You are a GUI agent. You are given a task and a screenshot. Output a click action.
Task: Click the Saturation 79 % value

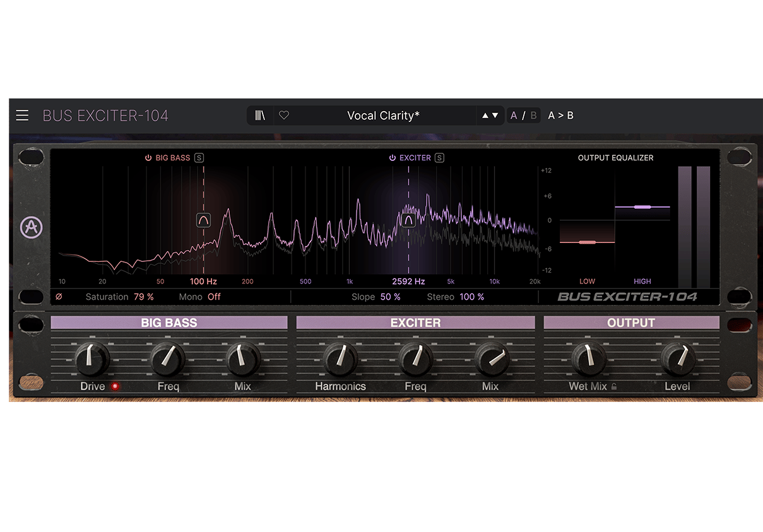[143, 297]
